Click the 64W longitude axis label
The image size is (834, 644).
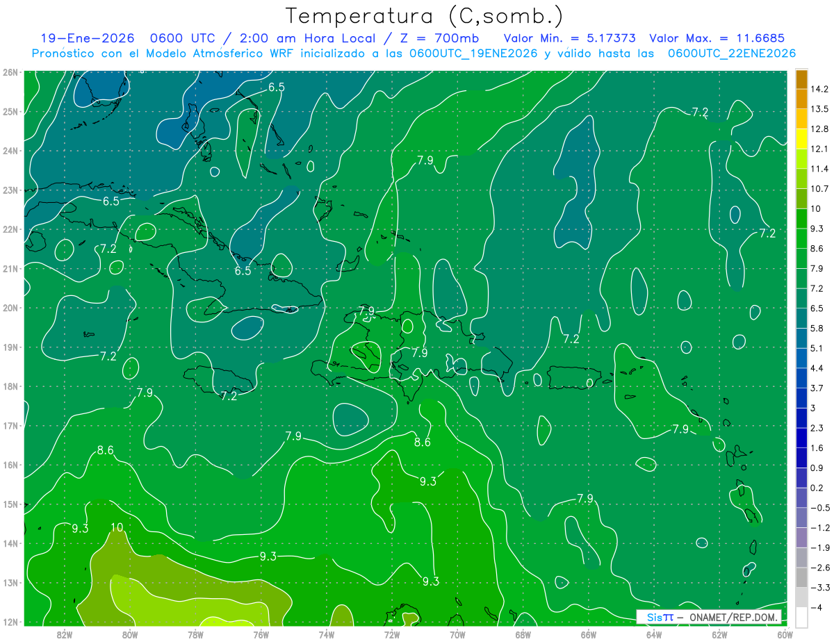(x=654, y=634)
